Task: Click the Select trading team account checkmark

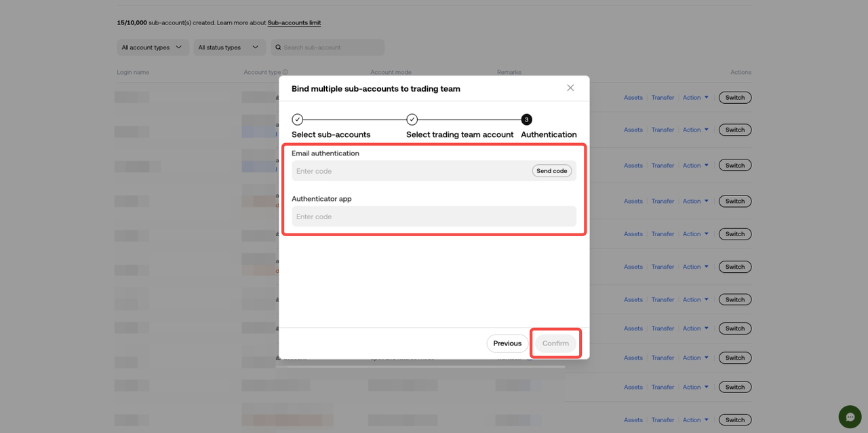Action: point(412,119)
